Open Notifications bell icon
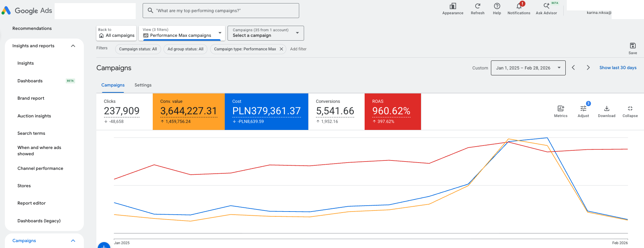This screenshot has height=248, width=644. pyautogui.click(x=519, y=6)
